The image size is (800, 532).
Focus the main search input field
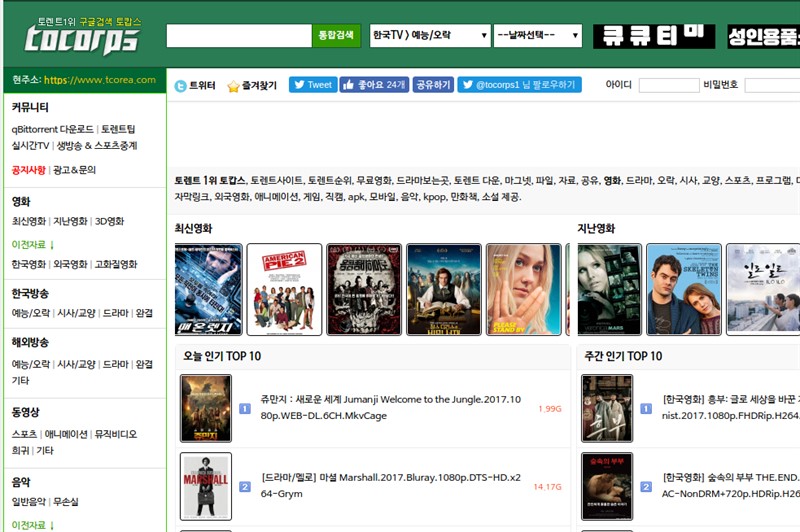click(239, 36)
